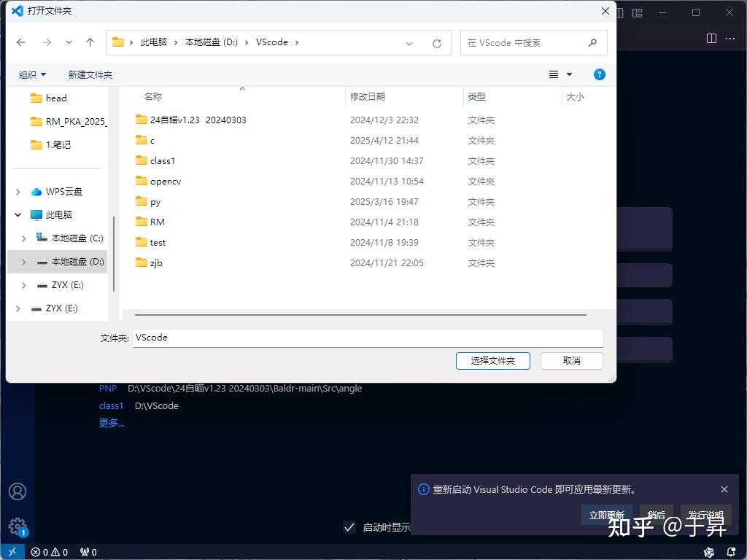Go up one folder level with the up arrow

89,42
